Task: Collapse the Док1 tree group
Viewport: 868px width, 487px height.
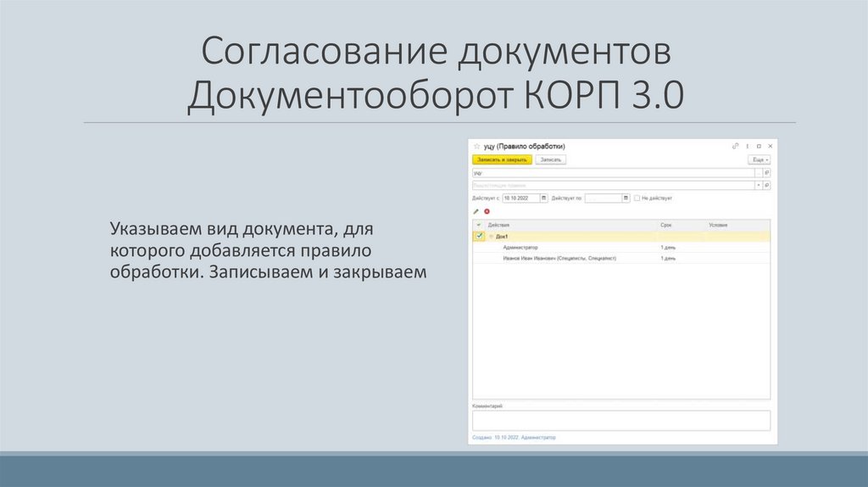Action: [491, 236]
